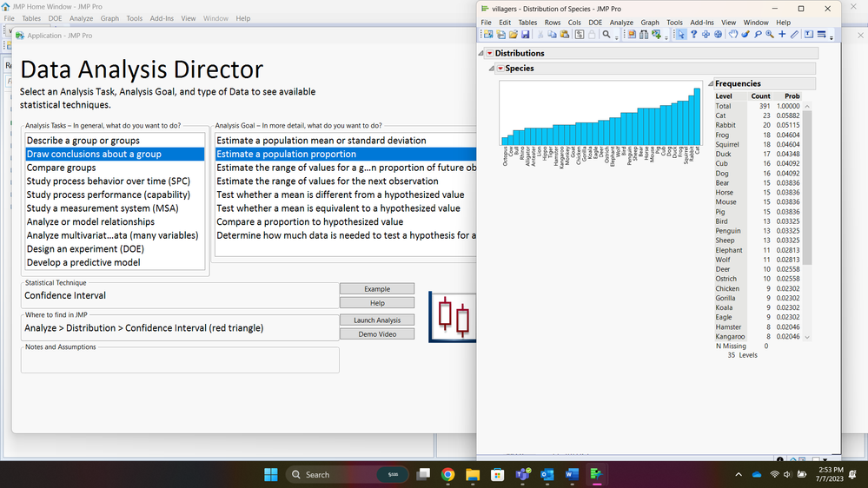Click Frequencies list scroll up arrow

tap(807, 106)
